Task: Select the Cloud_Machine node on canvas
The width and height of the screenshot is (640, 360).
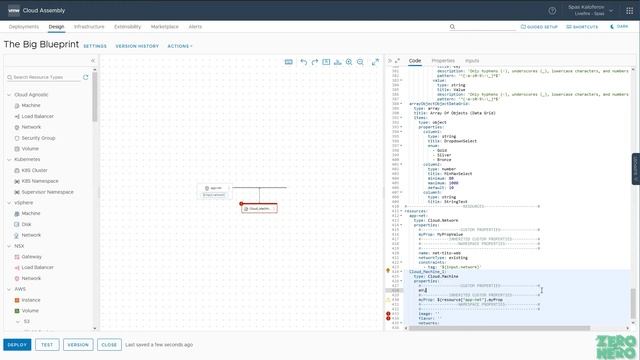Action: click(259, 208)
